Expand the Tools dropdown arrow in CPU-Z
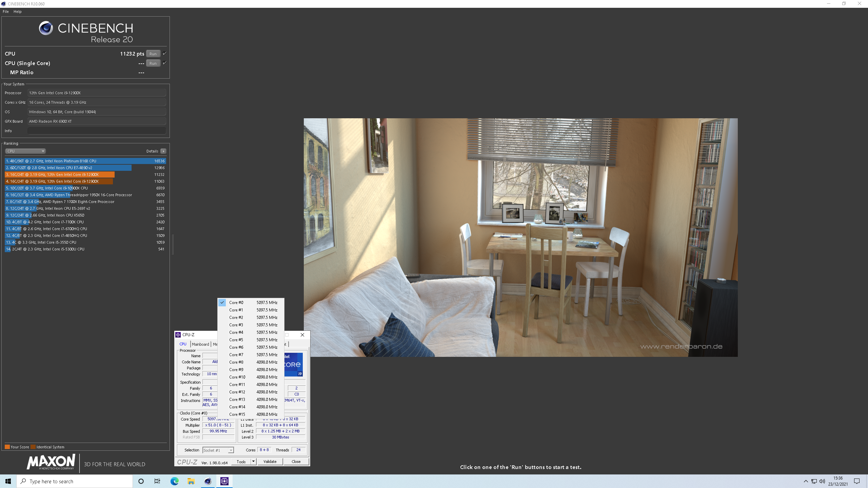This screenshot has height=488, width=868. 253,462
